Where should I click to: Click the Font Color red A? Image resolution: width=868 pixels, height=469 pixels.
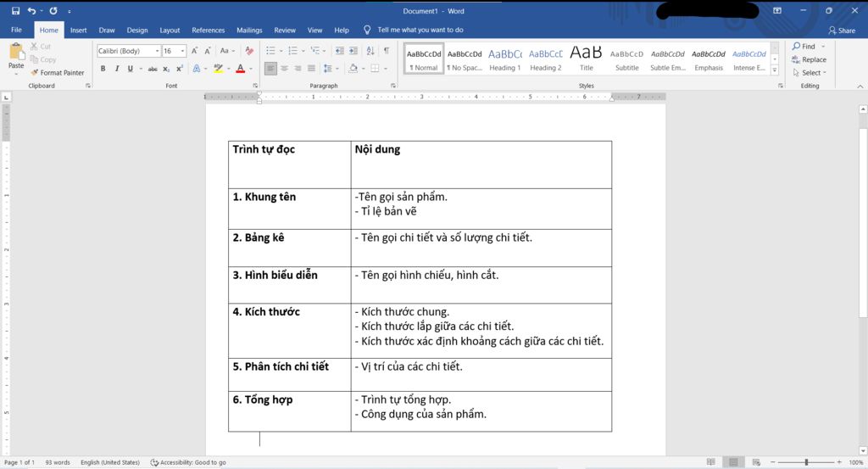click(x=240, y=69)
